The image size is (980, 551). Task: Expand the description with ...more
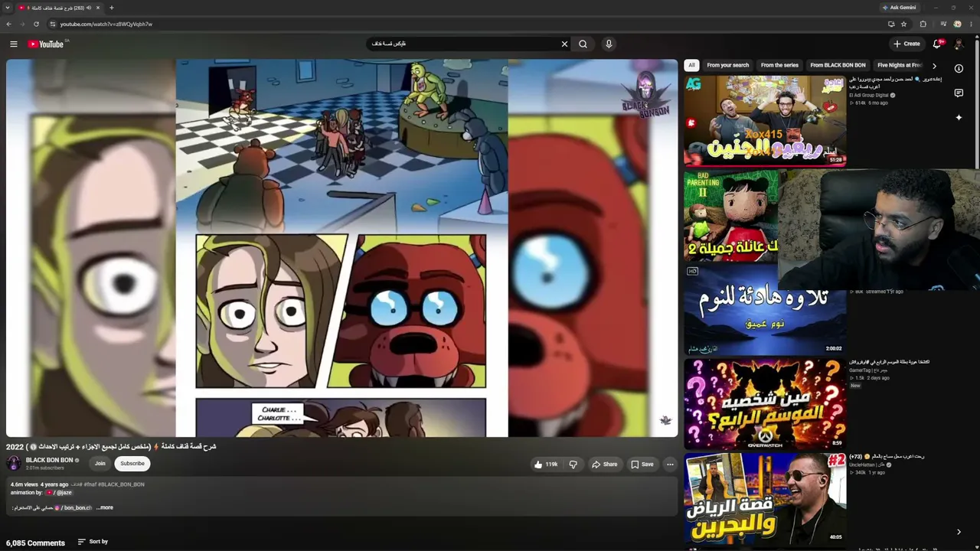105,507
